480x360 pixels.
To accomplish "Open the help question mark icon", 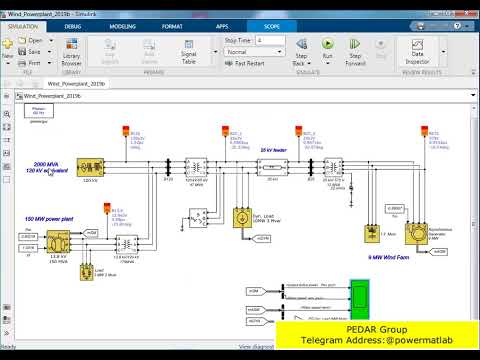I will tap(457, 26).
